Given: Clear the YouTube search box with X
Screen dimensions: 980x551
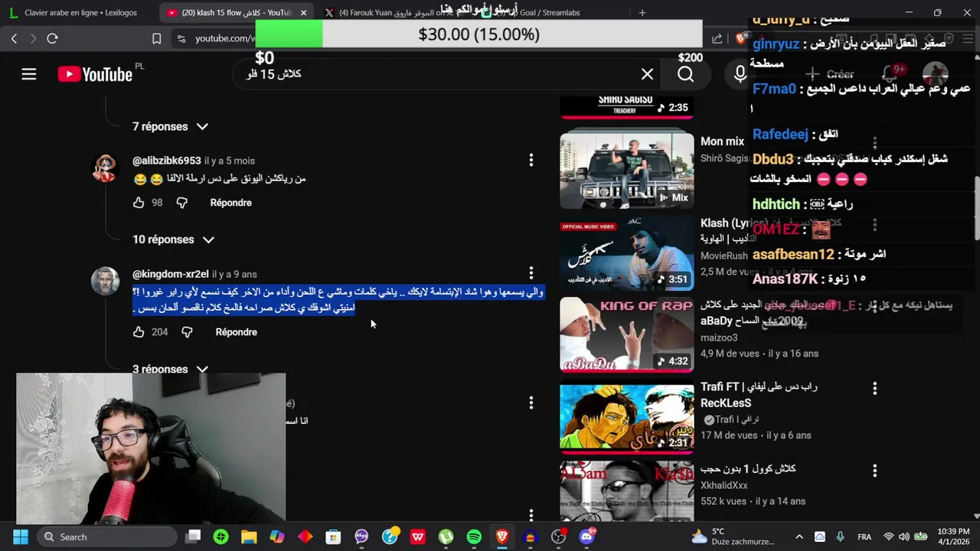Looking at the screenshot, I should [x=647, y=74].
